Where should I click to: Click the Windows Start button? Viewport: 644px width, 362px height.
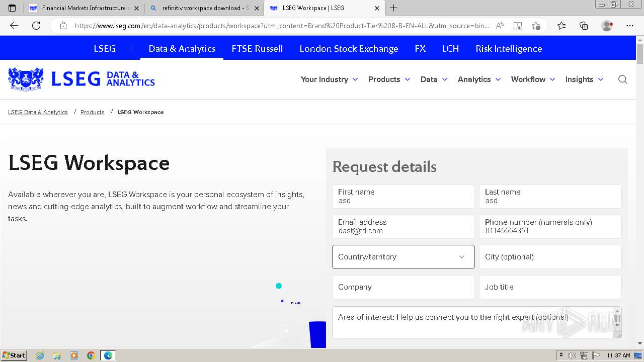pos(14,355)
